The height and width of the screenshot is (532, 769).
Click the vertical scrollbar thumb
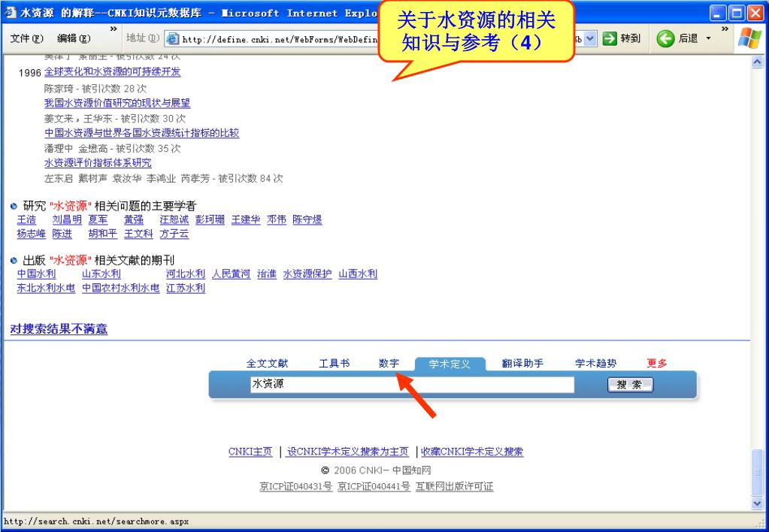(757, 472)
